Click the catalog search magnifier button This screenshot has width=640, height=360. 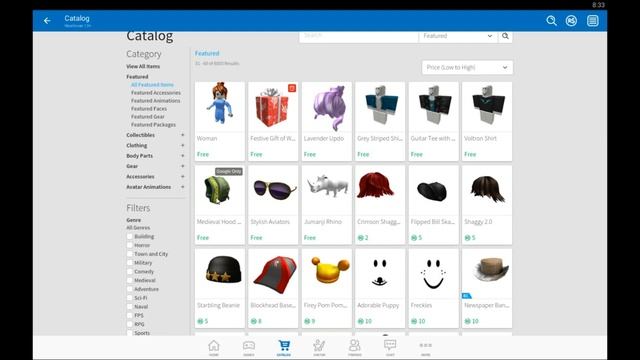[505, 36]
